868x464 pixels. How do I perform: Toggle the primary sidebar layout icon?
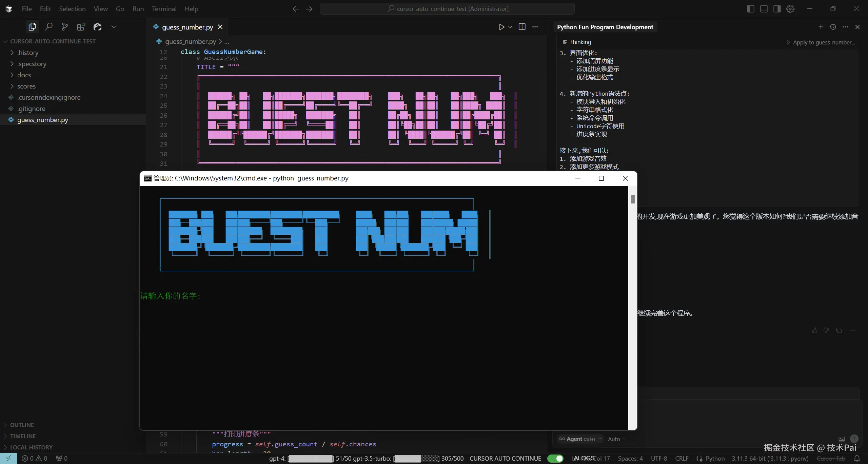click(750, 9)
